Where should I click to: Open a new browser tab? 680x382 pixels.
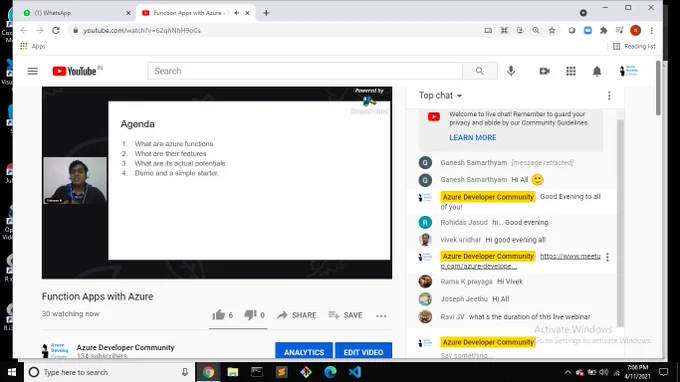[x=266, y=13]
